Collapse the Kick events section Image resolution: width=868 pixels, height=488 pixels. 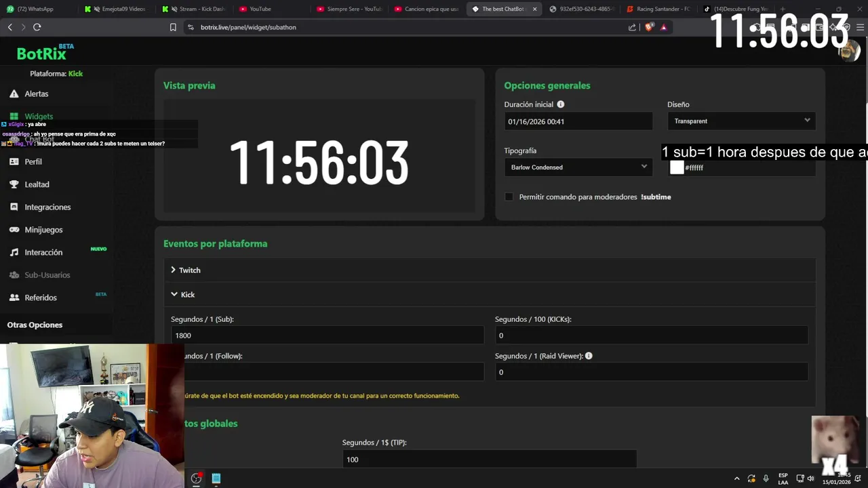point(490,295)
